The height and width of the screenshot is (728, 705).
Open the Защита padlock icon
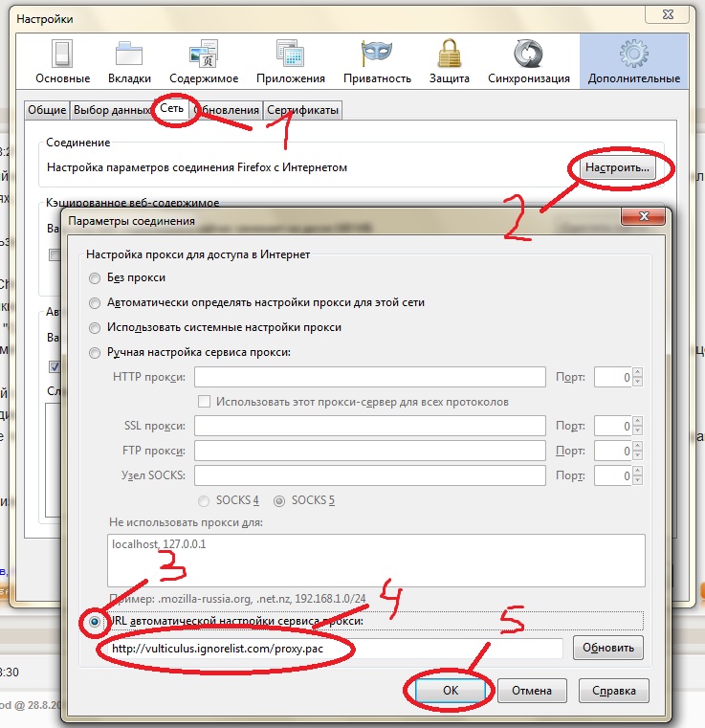449,55
